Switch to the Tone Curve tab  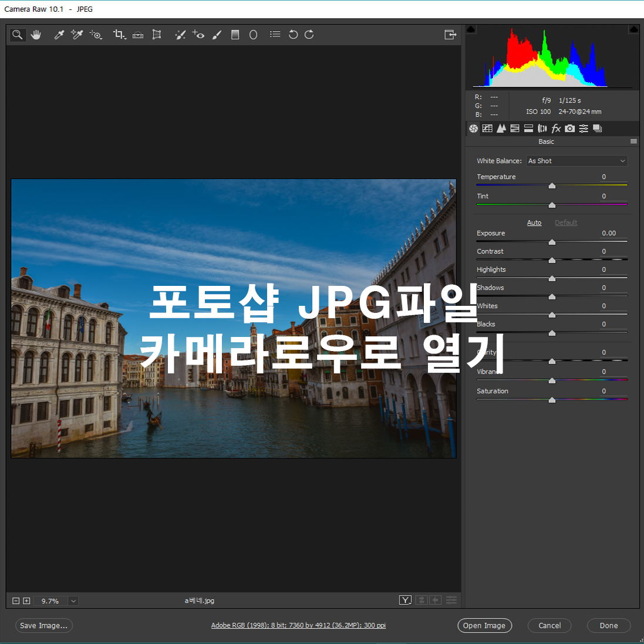[487, 129]
